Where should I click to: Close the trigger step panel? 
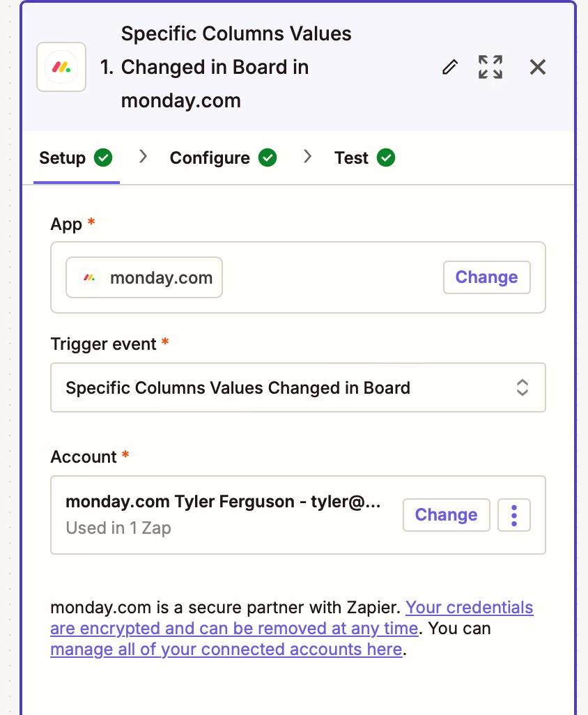pyautogui.click(x=538, y=67)
